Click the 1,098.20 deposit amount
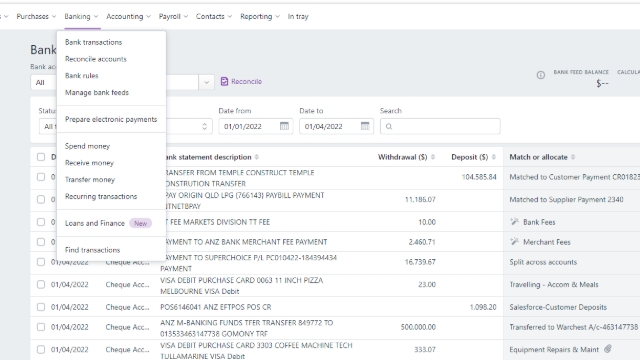 click(x=483, y=307)
